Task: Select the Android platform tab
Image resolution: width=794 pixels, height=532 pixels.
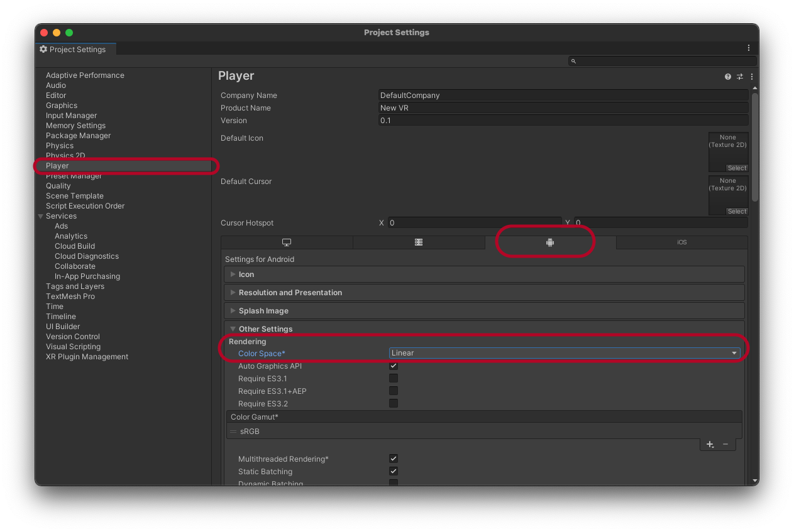Action: (550, 242)
